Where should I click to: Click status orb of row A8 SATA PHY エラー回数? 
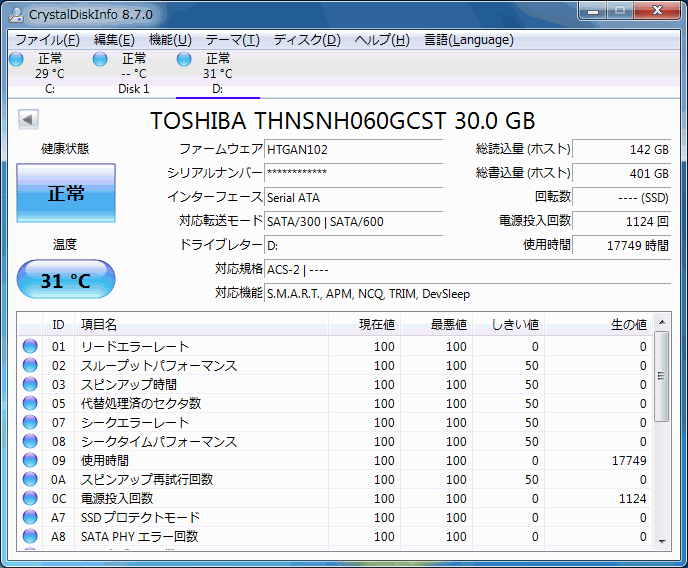(30, 536)
